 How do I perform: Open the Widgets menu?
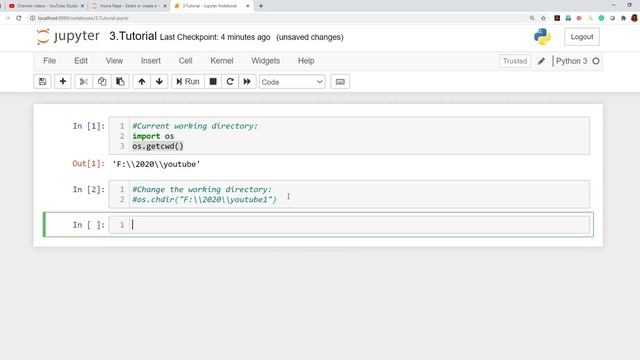tap(266, 61)
